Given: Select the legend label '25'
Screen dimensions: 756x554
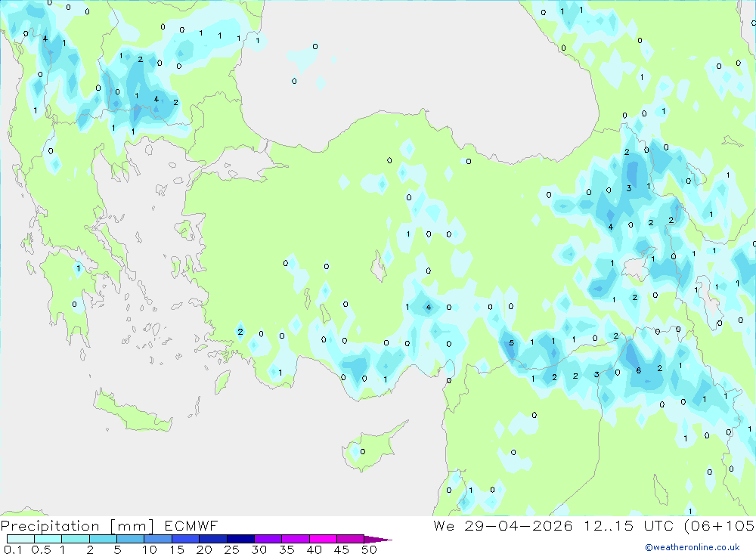Looking at the screenshot, I should tap(232, 549).
